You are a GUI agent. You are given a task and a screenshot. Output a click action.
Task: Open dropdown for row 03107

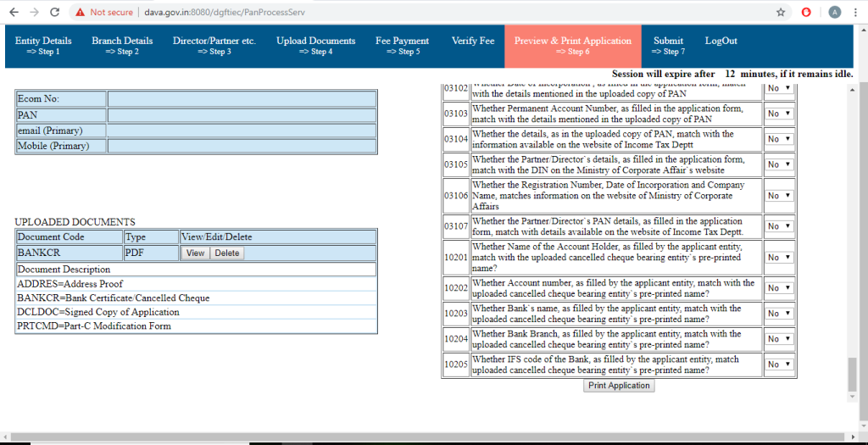click(779, 225)
